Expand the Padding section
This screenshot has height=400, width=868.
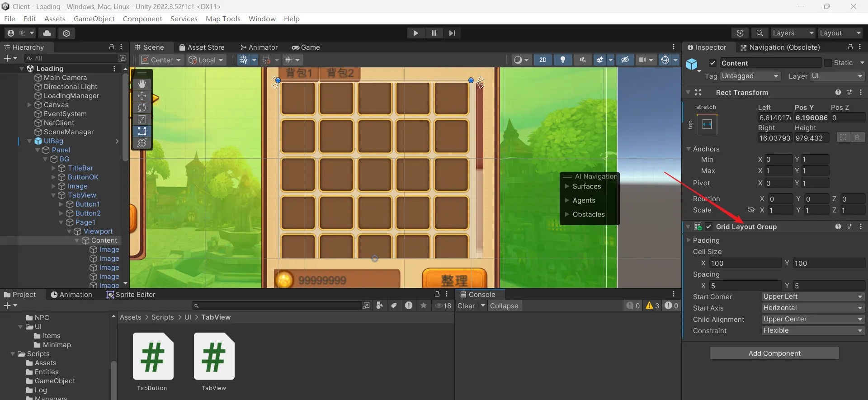689,240
